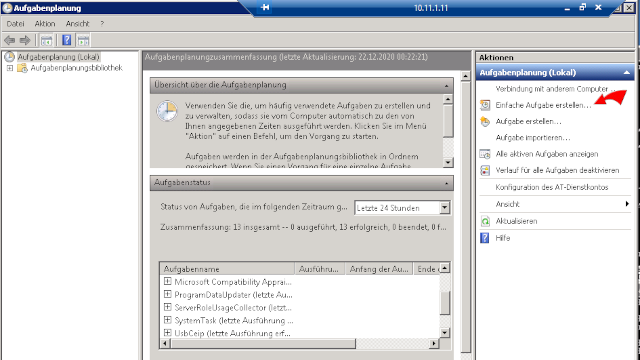Click the Hilfe icon in Aktionen pane
This screenshot has height=360, width=640.
click(x=484, y=238)
